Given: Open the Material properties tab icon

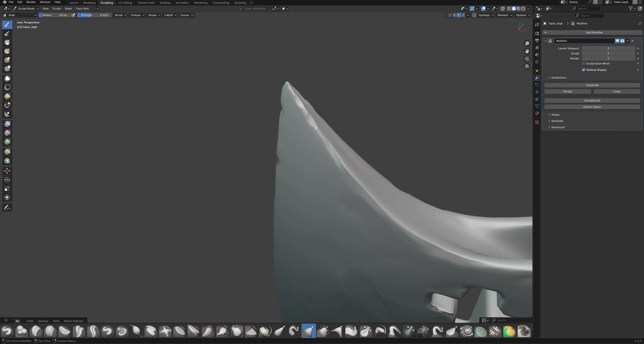Looking at the screenshot, I should [537, 113].
